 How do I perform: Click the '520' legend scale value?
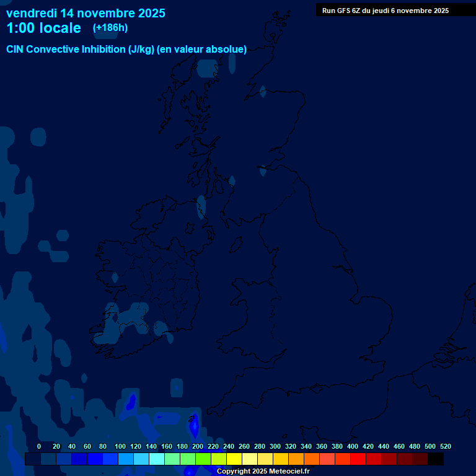(x=445, y=446)
